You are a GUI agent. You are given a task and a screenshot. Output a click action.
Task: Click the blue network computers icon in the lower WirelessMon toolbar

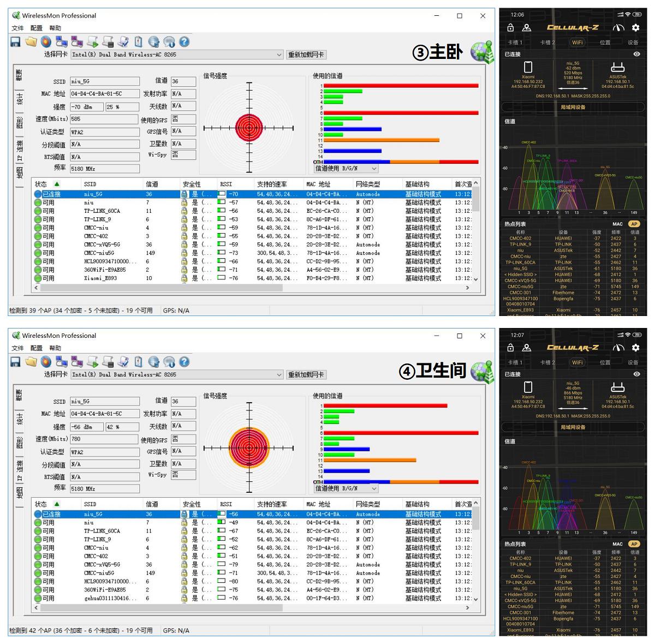[62, 362]
